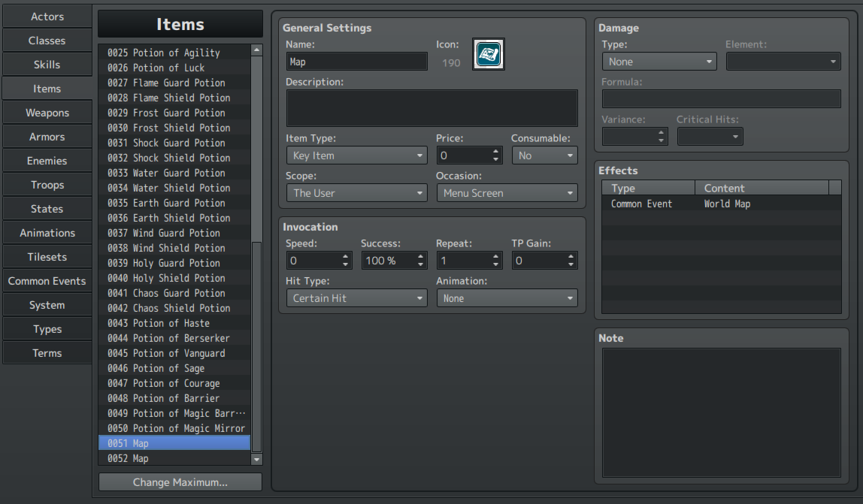This screenshot has height=504, width=863.
Task: Go to the Tilesets tab
Action: [47, 257]
